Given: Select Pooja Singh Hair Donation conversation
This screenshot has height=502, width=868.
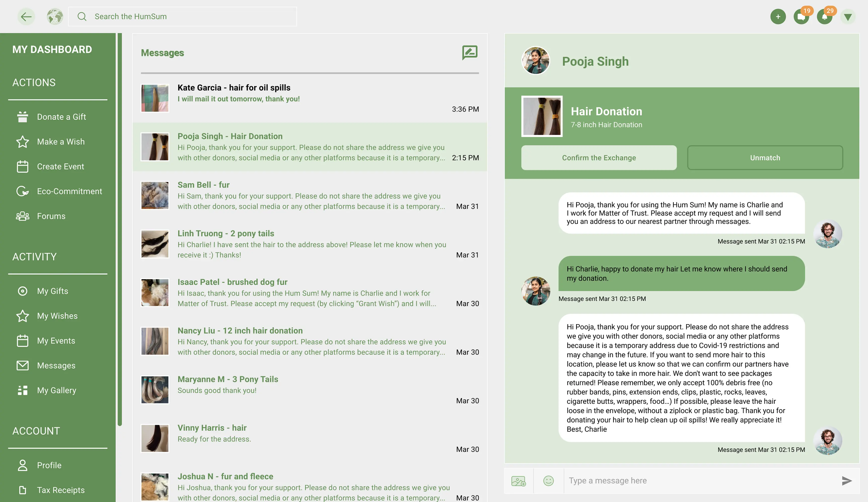Looking at the screenshot, I should tap(310, 147).
